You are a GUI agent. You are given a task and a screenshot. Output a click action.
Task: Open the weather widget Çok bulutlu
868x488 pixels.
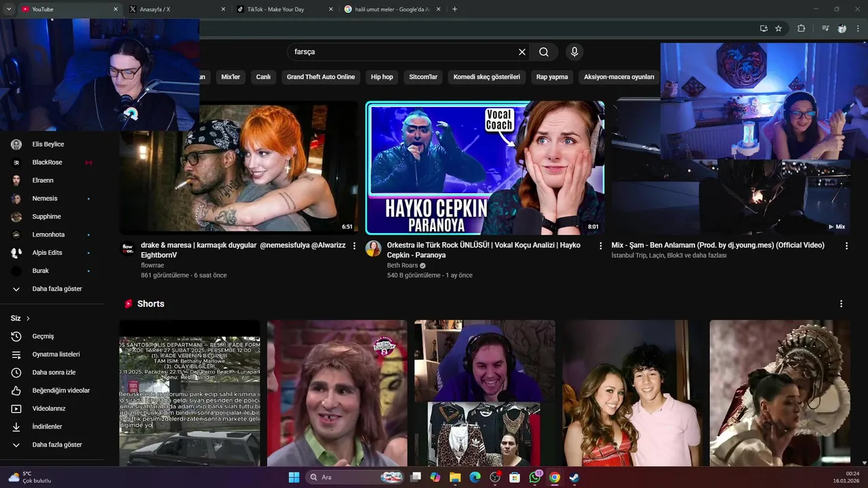coord(31,477)
